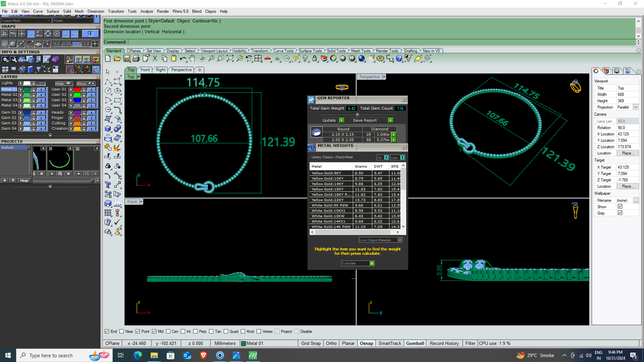Select the Text tool in side toolbar
Screen dimensions: 644x362
click(x=108, y=185)
